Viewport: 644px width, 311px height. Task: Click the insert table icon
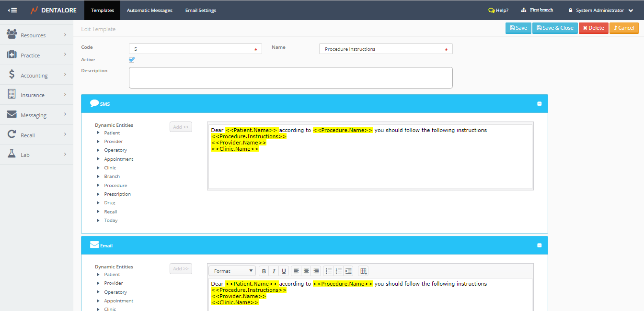click(363, 271)
